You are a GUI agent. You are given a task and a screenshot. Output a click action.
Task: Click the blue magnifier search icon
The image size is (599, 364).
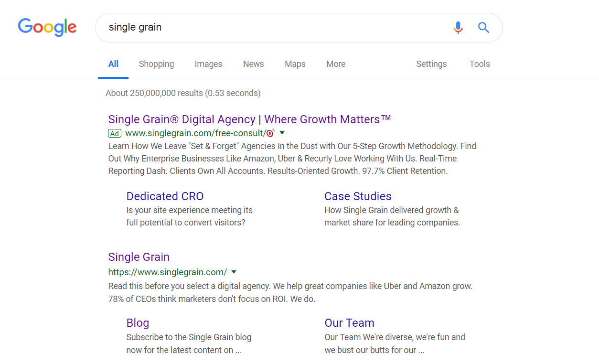click(483, 28)
